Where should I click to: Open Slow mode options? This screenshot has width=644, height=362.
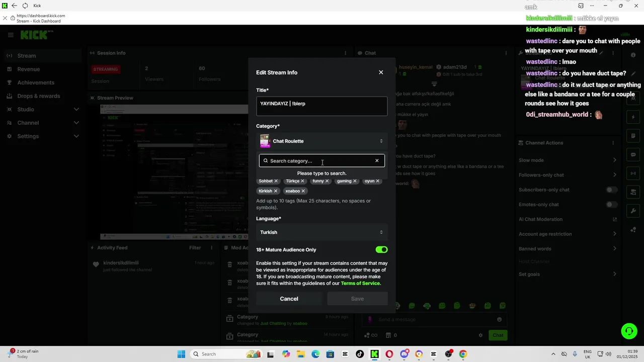[568, 160]
